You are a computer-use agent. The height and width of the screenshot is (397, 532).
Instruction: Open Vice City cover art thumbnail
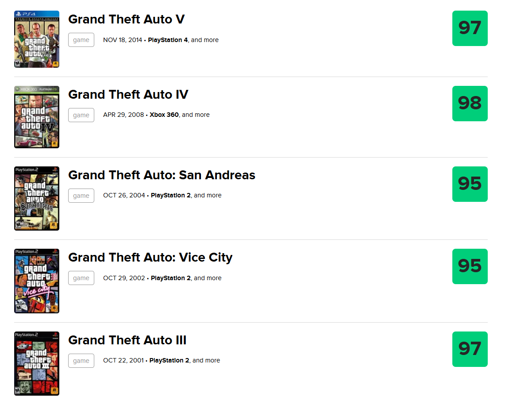37,281
